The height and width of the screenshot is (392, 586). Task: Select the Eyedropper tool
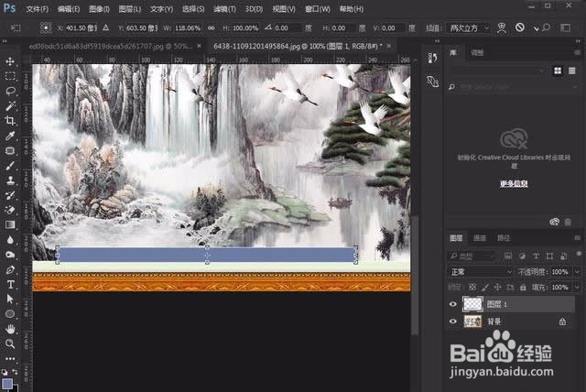pyautogui.click(x=10, y=136)
